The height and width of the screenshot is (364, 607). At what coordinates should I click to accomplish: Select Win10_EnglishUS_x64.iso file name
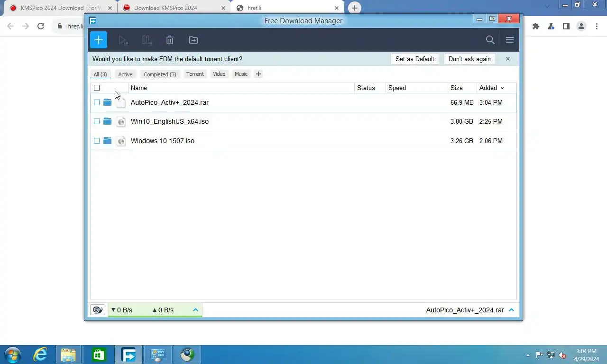(x=170, y=121)
